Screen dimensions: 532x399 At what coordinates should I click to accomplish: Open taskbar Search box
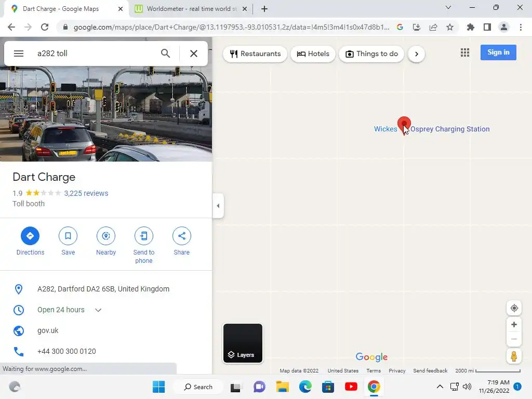point(198,387)
